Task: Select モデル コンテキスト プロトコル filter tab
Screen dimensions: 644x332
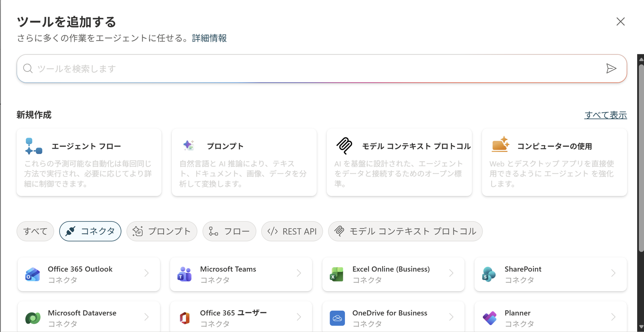Action: (x=405, y=231)
